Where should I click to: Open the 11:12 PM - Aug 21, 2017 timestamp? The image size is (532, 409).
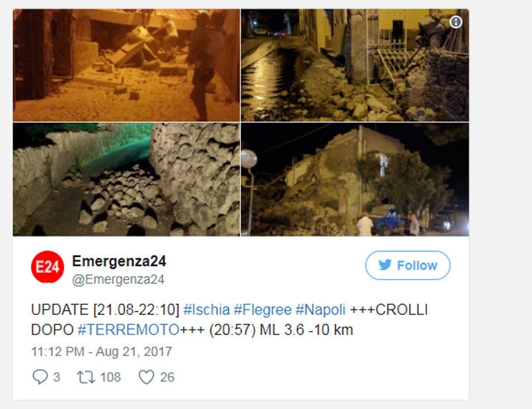(102, 352)
